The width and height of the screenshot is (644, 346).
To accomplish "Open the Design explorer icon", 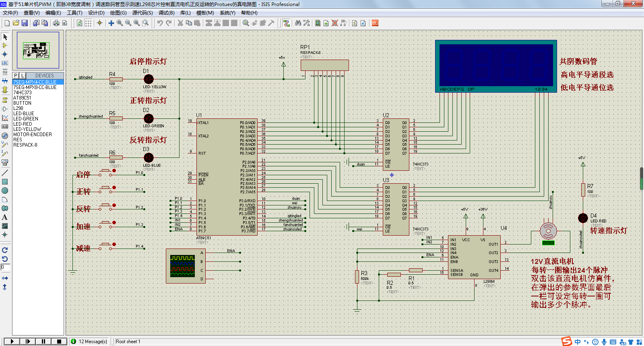I will (318, 23).
